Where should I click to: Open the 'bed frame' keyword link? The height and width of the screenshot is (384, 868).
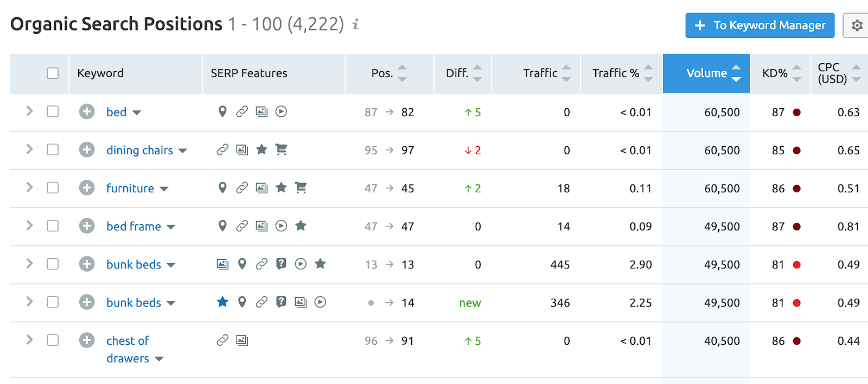point(133,226)
